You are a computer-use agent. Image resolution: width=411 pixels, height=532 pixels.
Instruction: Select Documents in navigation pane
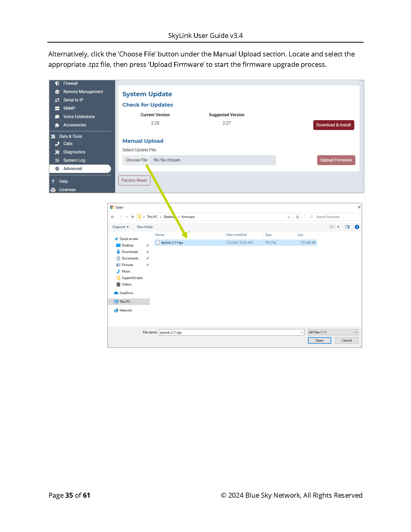130,258
